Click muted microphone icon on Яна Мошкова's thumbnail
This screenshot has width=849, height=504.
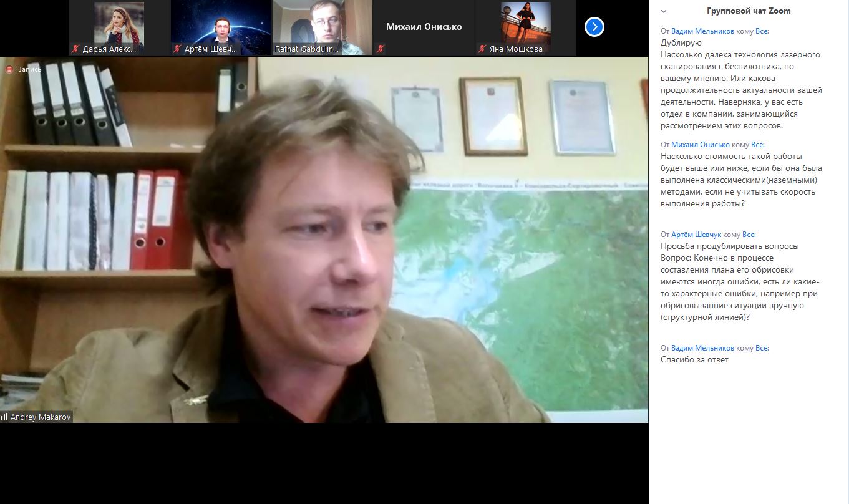coord(482,49)
